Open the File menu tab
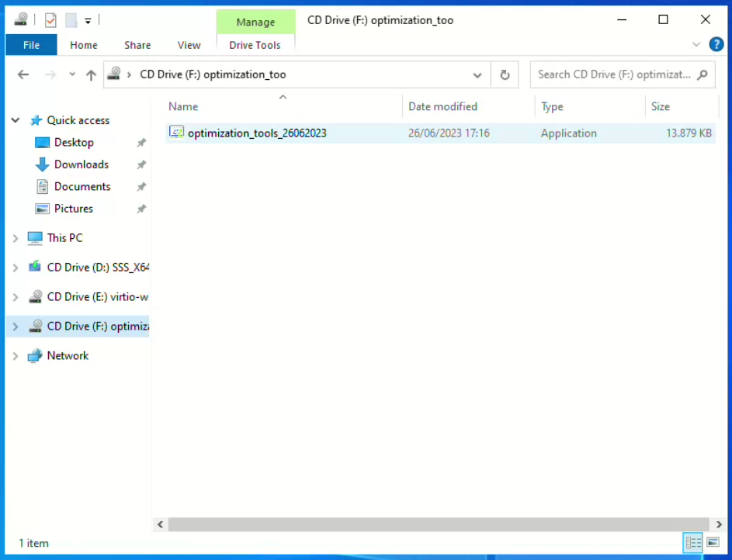Image resolution: width=732 pixels, height=560 pixels. pyautogui.click(x=31, y=45)
